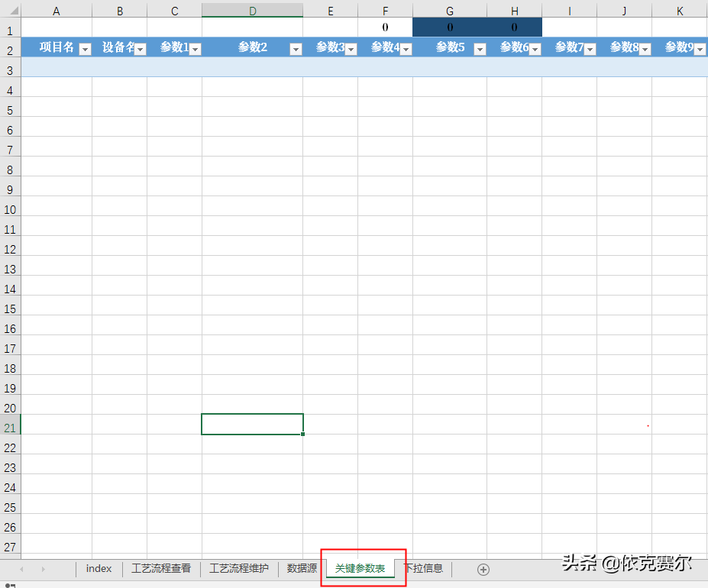Select column A header
Screen dimensions: 708x588
tap(57, 11)
